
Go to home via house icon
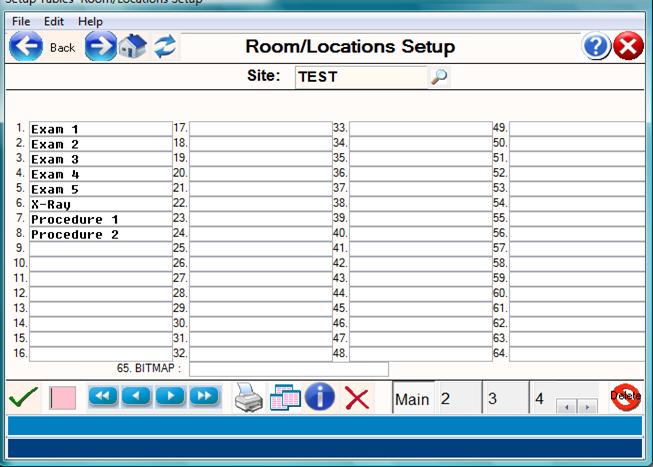133,47
